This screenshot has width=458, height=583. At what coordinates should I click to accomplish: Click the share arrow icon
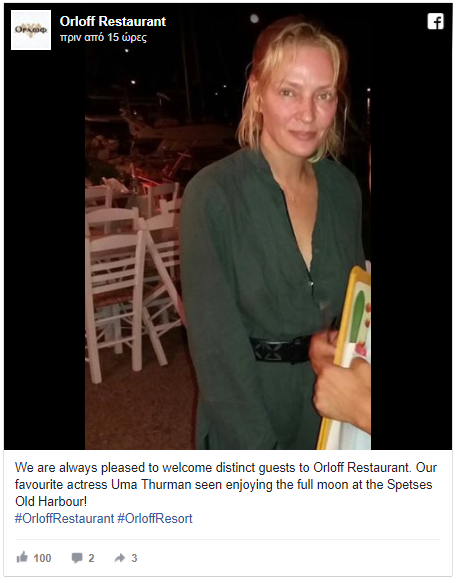[120, 558]
